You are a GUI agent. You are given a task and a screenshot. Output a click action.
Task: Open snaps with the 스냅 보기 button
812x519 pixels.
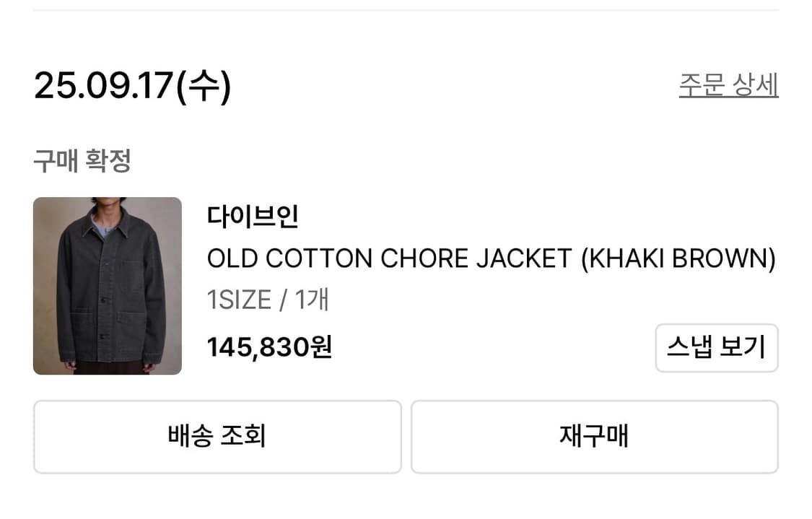(716, 348)
